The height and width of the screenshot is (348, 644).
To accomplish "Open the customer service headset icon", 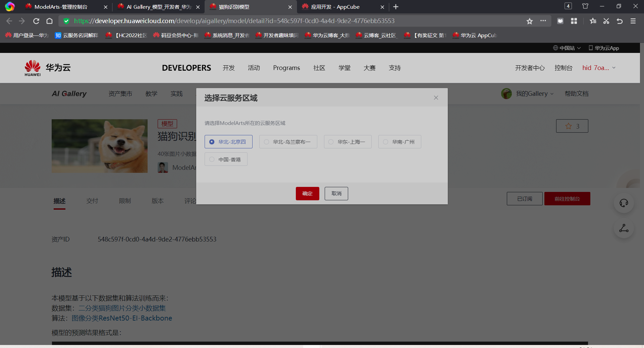I will [624, 203].
